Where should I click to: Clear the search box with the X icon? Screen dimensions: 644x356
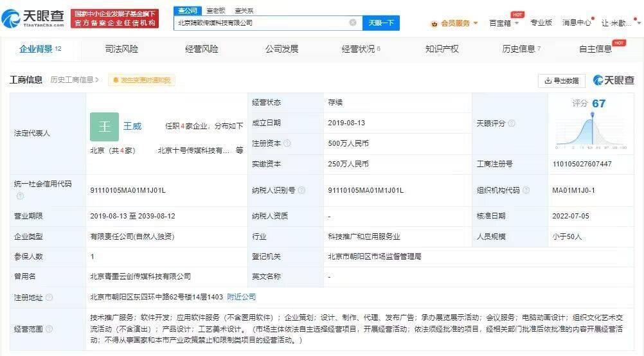pyautogui.click(x=352, y=22)
